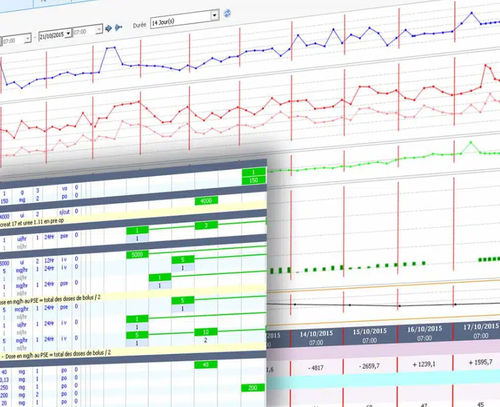Select the 14/10/2015 07:00 column header
This screenshot has height=407, width=500.
[316, 338]
